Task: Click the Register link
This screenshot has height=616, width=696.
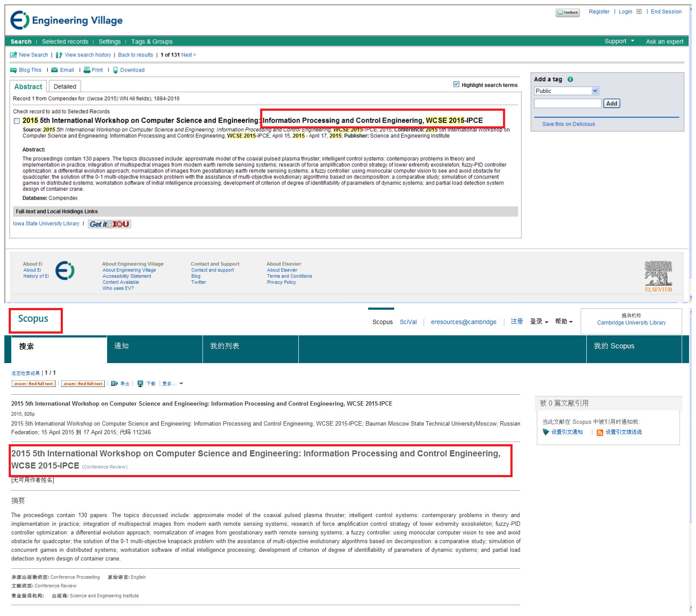Action: click(599, 12)
